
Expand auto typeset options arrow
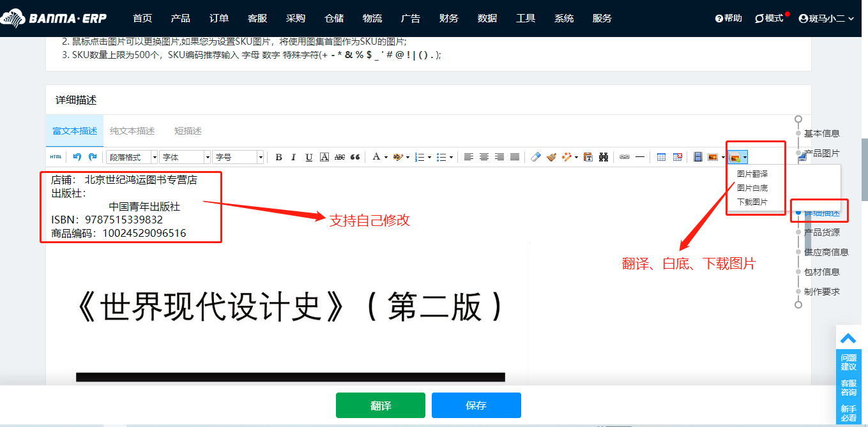tap(576, 158)
